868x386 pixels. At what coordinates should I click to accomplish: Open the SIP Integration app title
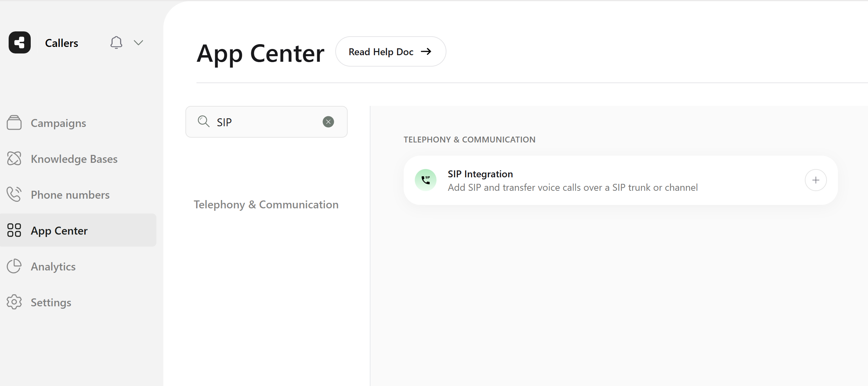click(480, 174)
